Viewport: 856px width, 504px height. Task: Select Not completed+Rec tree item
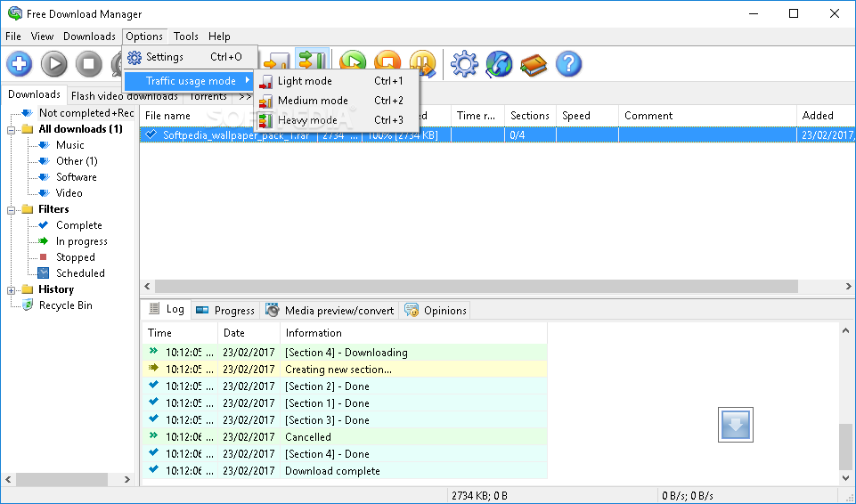86,113
